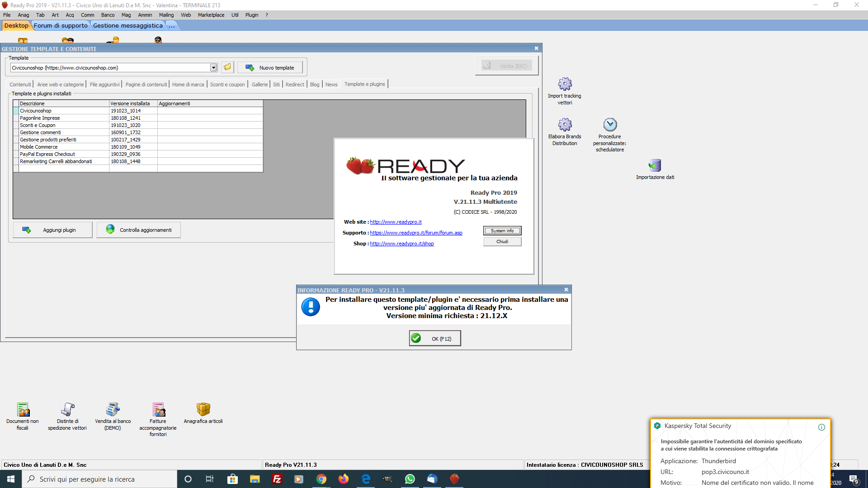Click folder icon beside template dropdown

(227, 67)
